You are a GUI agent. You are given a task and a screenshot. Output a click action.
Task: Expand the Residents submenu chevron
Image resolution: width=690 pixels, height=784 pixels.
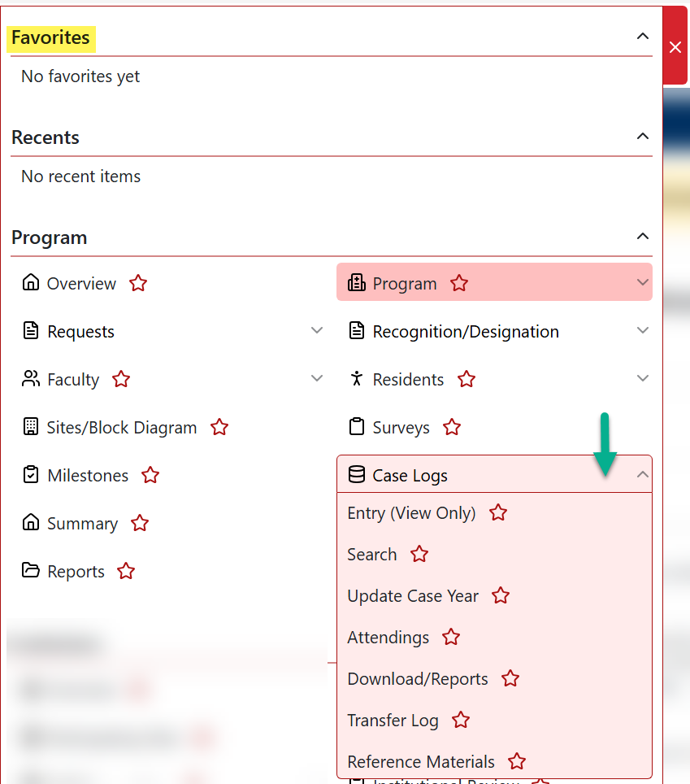point(643,378)
